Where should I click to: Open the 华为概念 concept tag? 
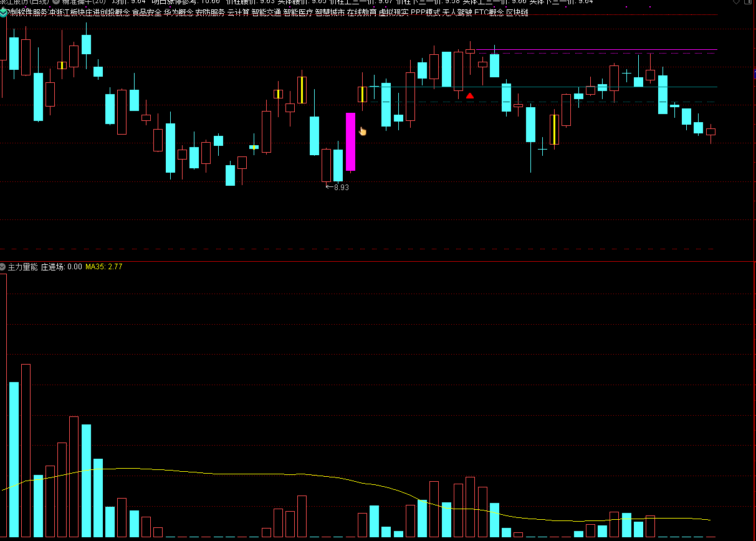[x=178, y=12]
